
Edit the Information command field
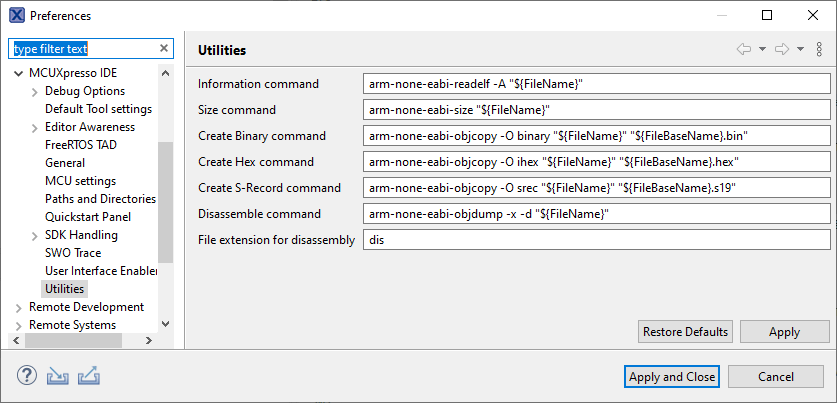click(596, 84)
